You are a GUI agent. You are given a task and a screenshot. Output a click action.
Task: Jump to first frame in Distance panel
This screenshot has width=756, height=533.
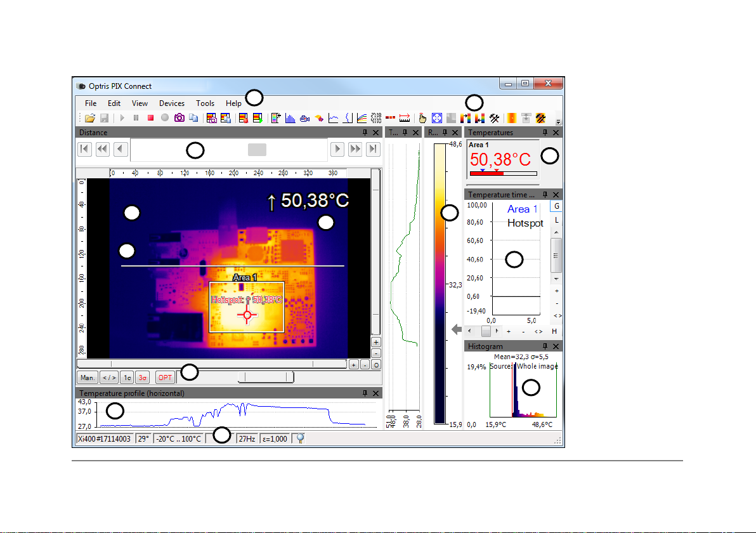pyautogui.click(x=84, y=149)
